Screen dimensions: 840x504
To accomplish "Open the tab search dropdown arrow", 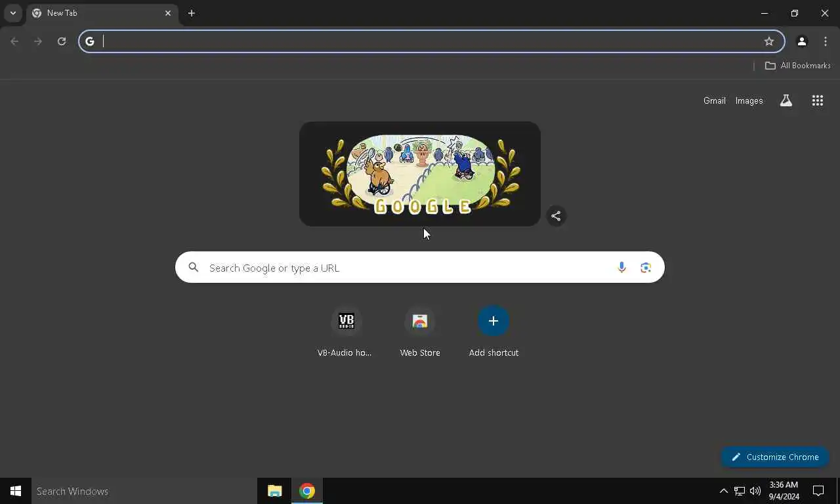I will tap(12, 13).
